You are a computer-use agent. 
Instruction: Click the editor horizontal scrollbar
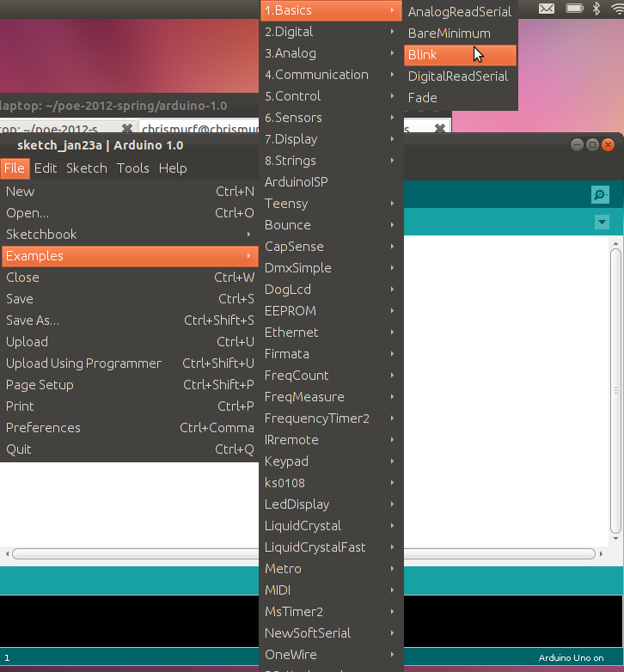499,553
